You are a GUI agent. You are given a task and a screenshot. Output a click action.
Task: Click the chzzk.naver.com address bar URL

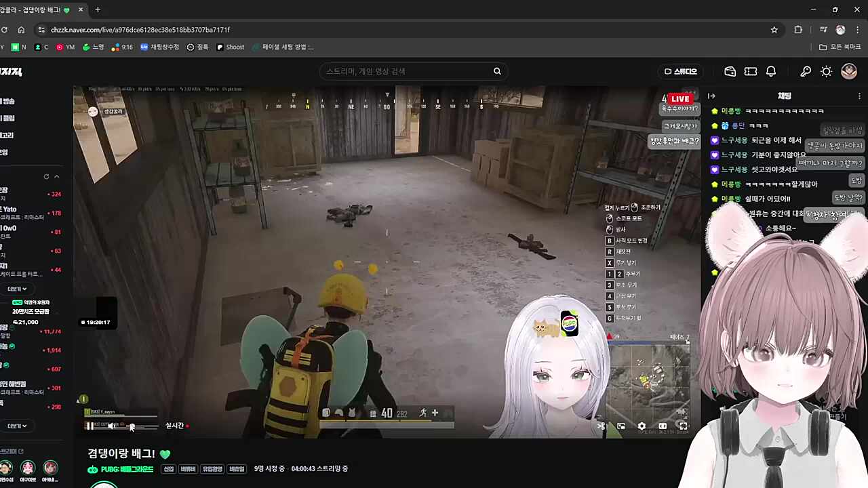coord(140,30)
